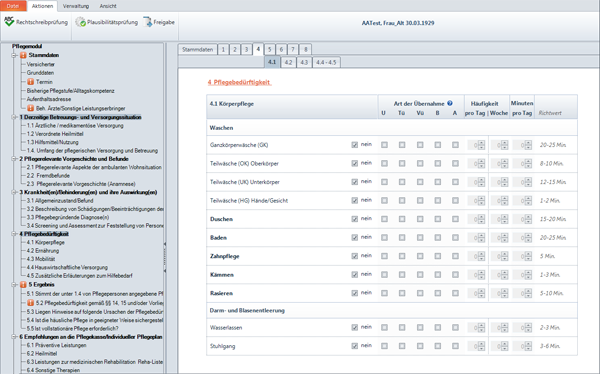Run the Rechtschreibprüfung spell check

click(x=36, y=22)
